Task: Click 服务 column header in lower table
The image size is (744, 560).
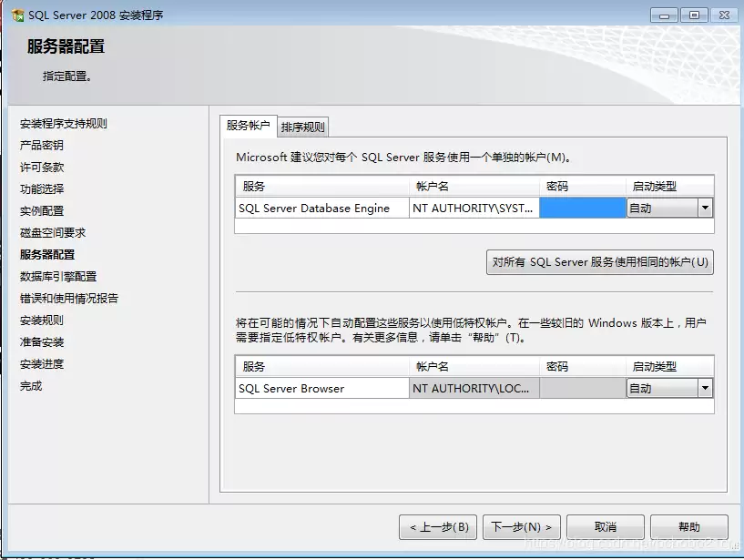Action: tap(322, 366)
